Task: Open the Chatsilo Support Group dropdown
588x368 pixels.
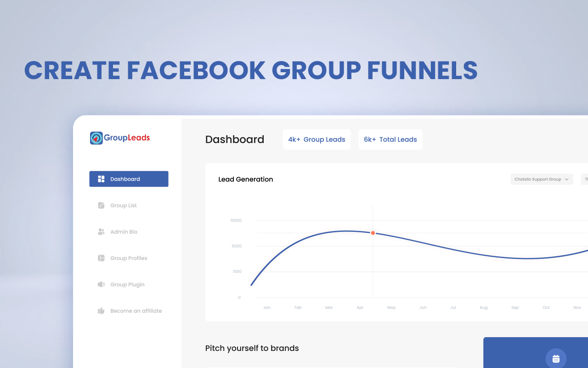Action: tap(542, 179)
